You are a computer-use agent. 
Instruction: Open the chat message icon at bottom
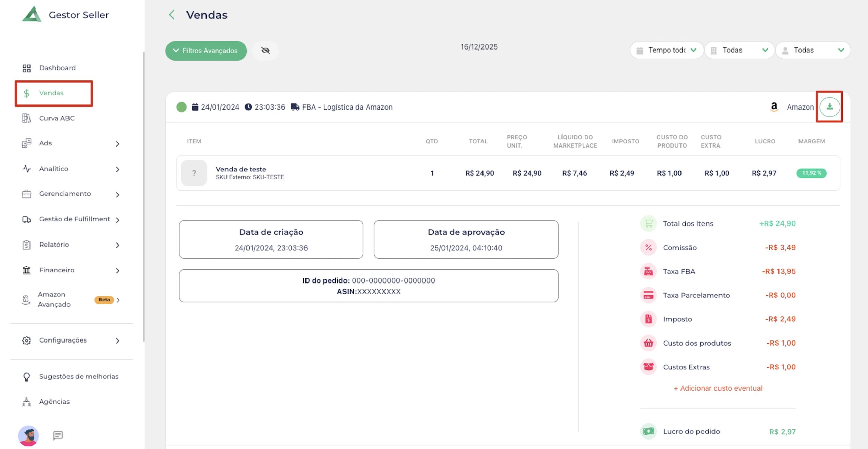point(58,435)
